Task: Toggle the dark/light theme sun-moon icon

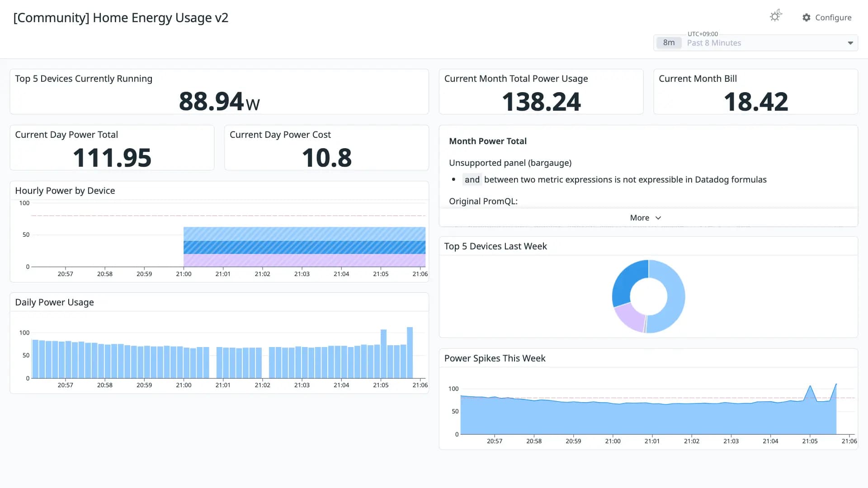Action: (776, 16)
